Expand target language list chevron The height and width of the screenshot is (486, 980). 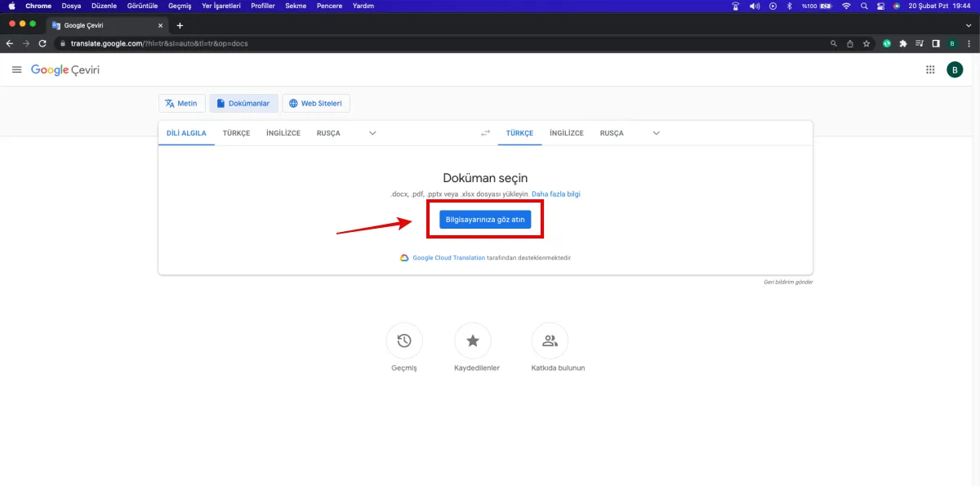tap(656, 133)
